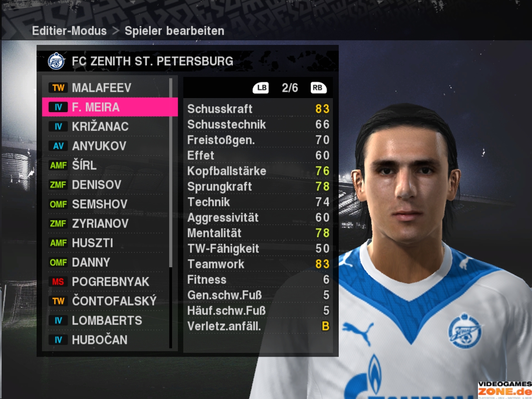532x399 pixels.
Task: Click the FC Zenith club crest icon
Action: [x=56, y=61]
